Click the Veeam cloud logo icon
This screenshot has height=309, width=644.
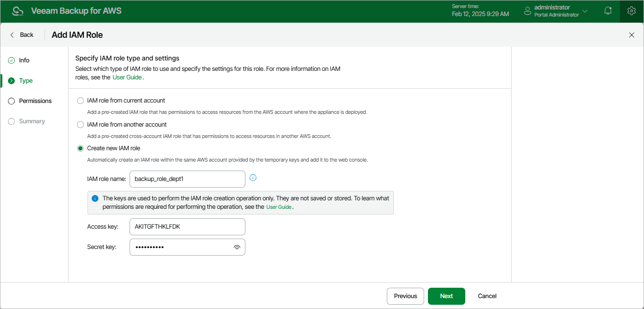point(17,11)
